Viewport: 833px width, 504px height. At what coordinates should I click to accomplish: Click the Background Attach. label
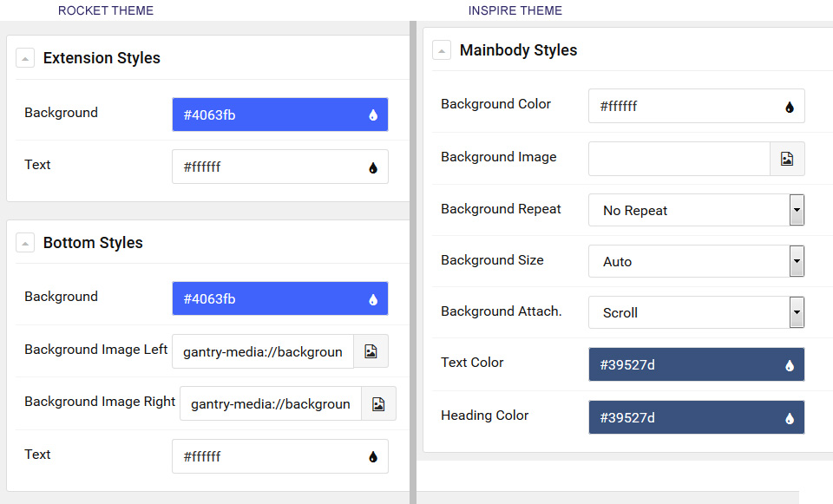click(502, 311)
